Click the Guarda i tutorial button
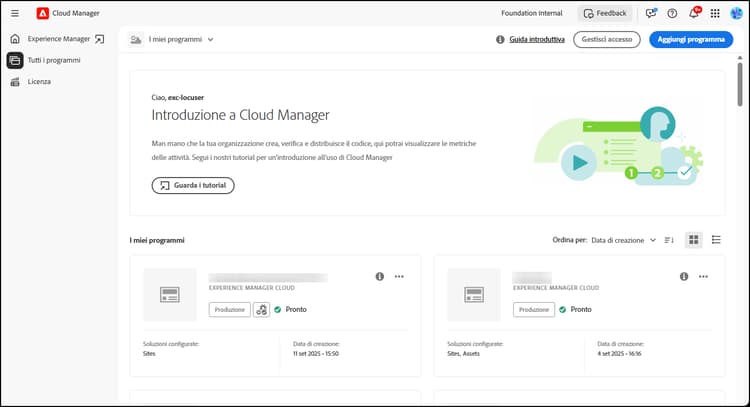The image size is (750, 407). [193, 186]
